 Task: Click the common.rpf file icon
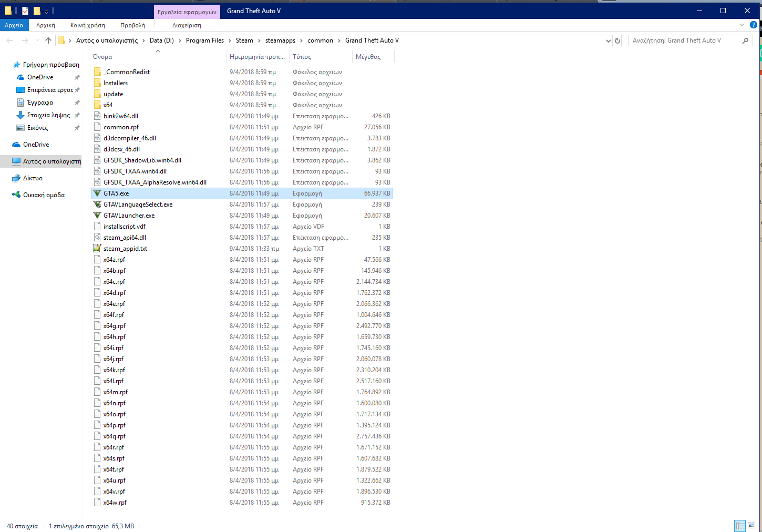[x=97, y=127]
